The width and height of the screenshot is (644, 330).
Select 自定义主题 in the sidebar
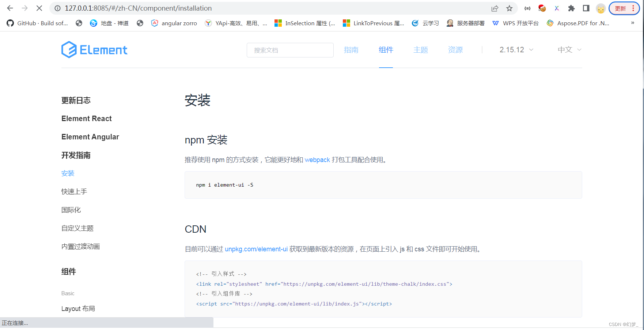click(77, 228)
